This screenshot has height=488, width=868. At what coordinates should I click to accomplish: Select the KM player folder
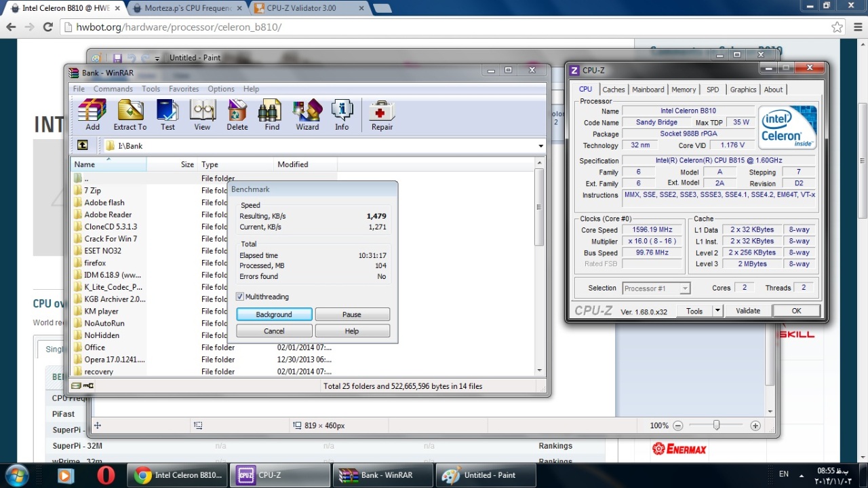point(101,311)
